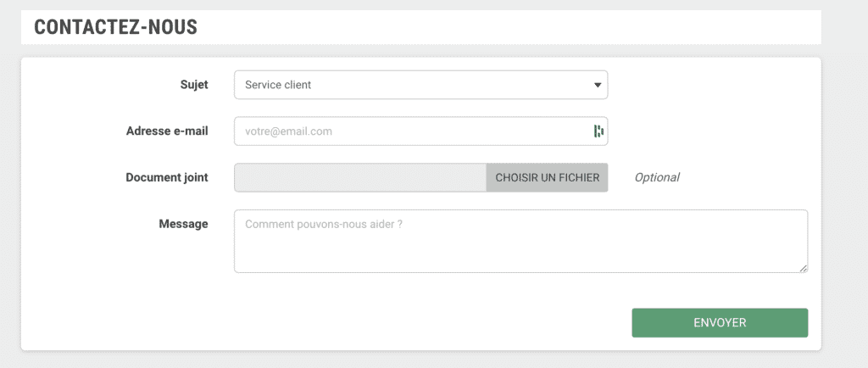868x368 pixels.
Task: Click the empty file name area of Document joint
Action: pos(360,177)
